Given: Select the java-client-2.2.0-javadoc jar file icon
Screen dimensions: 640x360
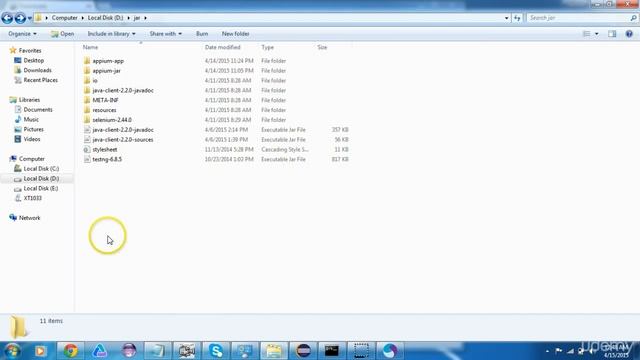Looking at the screenshot, I should coord(87,130).
